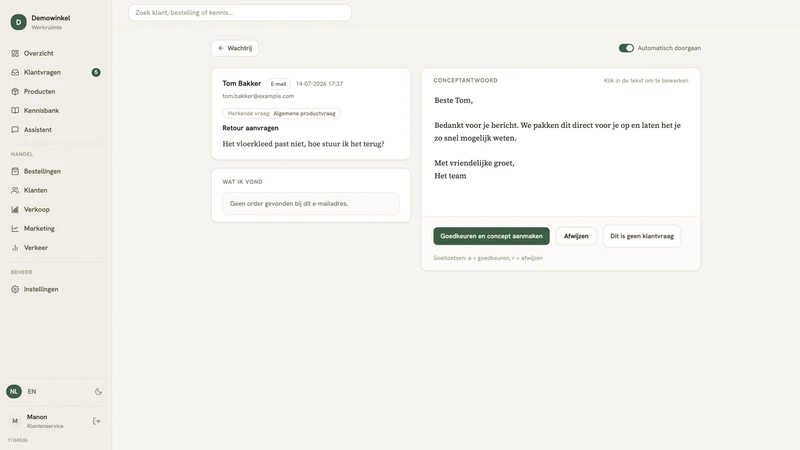
Task: Open the Overzicht dashboard icon
Action: pyautogui.click(x=15, y=53)
